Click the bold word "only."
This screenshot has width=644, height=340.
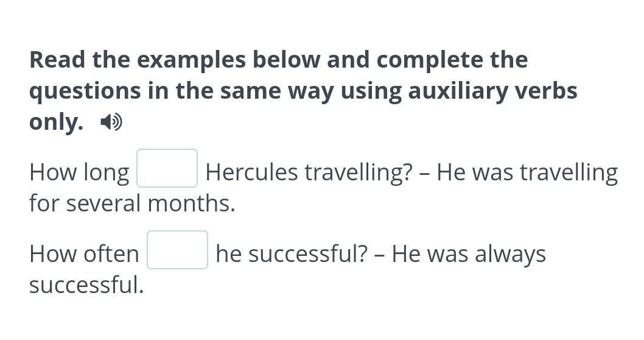tap(56, 122)
